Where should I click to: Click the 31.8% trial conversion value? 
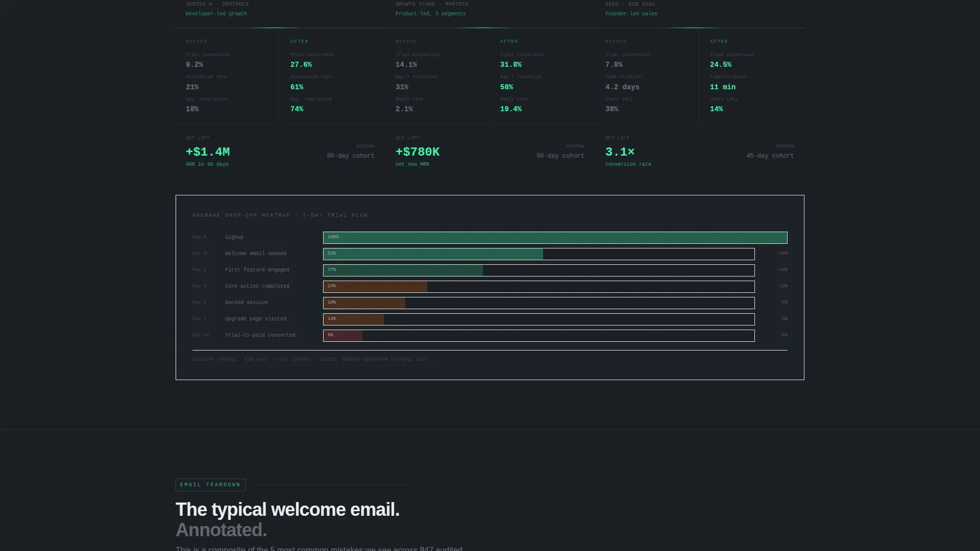[511, 65]
